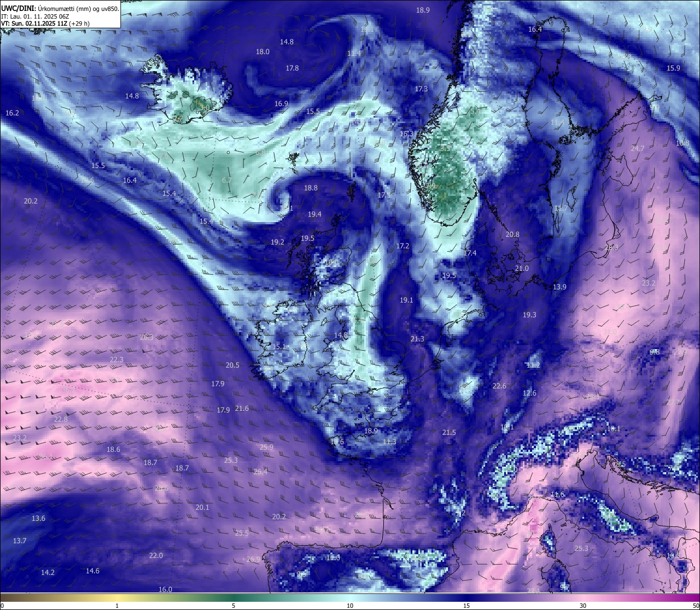Viewport: 700px width, 610px height.
Task: Click the map value '20.1'
Action: click(x=202, y=507)
